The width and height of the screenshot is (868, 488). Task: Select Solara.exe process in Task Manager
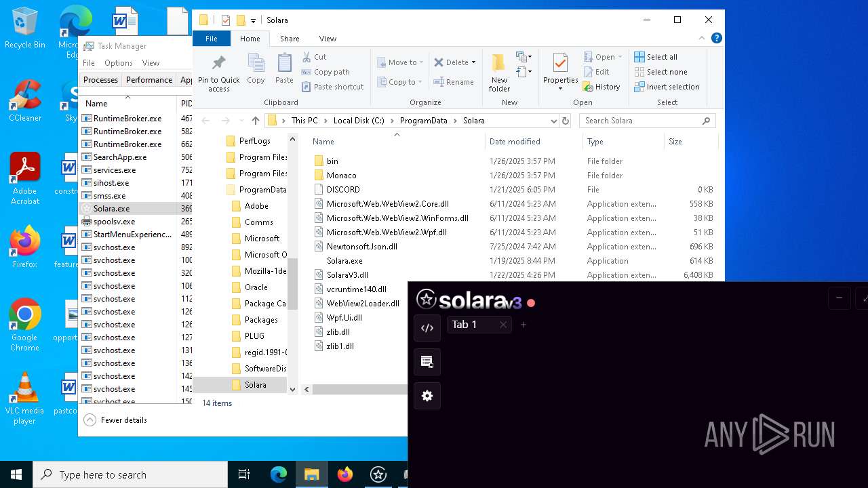(111, 209)
